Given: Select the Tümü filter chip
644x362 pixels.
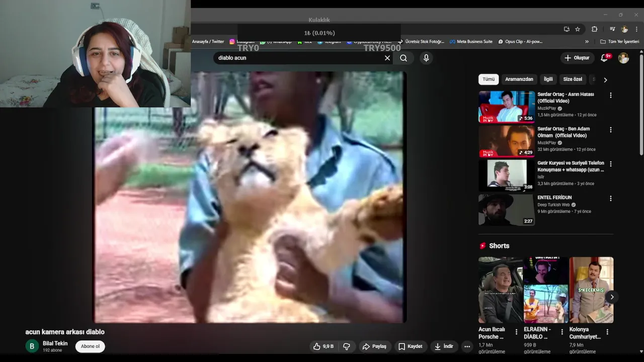Looking at the screenshot, I should tap(489, 79).
